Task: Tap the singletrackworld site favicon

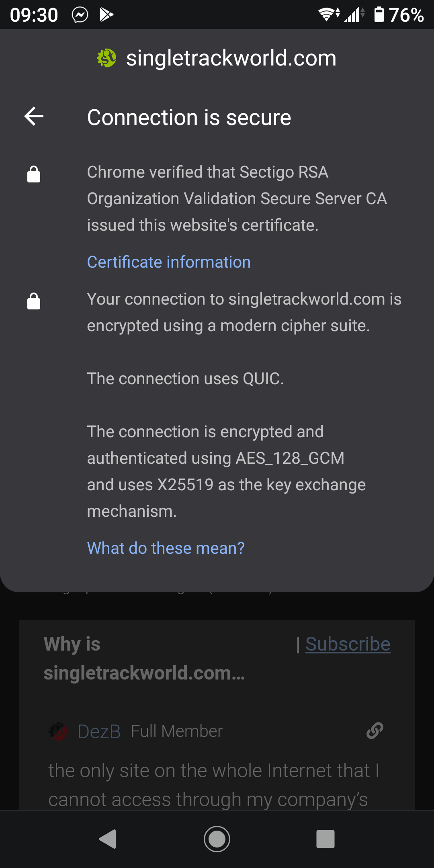Action: pyautogui.click(x=106, y=58)
